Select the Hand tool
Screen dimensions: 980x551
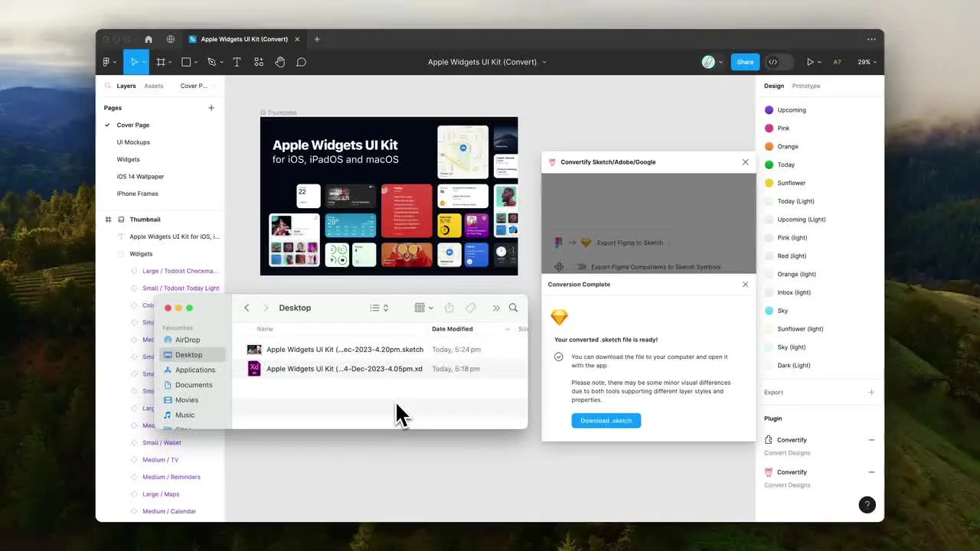point(280,62)
